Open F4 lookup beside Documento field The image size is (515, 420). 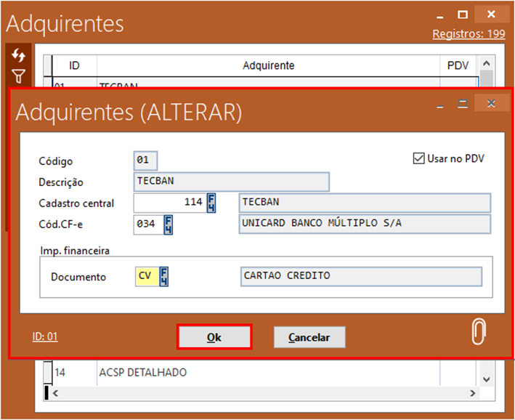click(x=165, y=277)
